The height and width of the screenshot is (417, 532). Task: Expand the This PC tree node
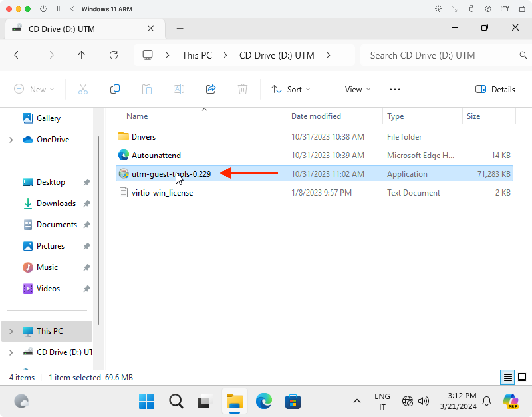11,331
